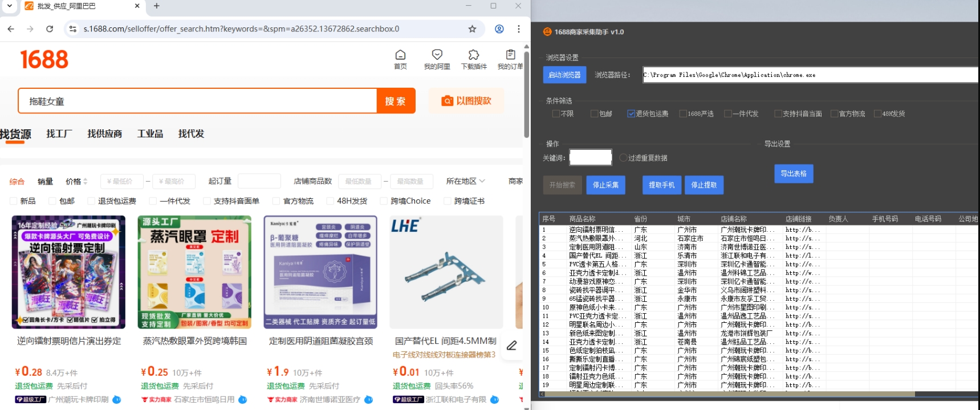This screenshot has width=980, height=410.
Task: Click the 下载插件 puzzle icon
Action: (473, 55)
